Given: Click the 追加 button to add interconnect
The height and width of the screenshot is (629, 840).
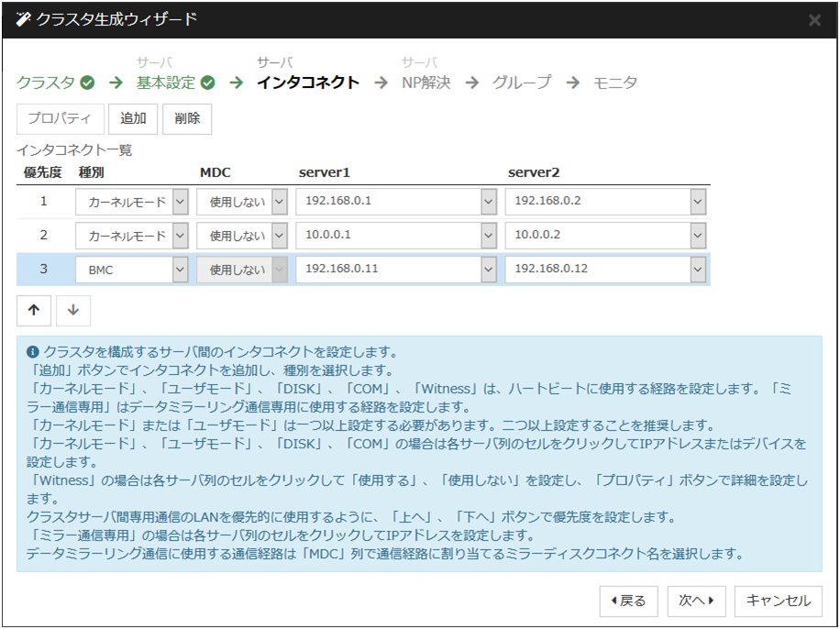Looking at the screenshot, I should pos(134,118).
